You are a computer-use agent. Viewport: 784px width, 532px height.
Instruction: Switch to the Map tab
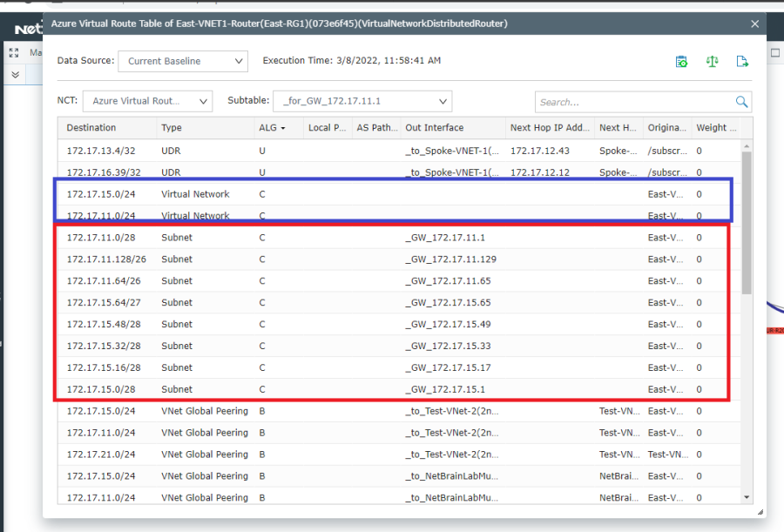point(37,52)
